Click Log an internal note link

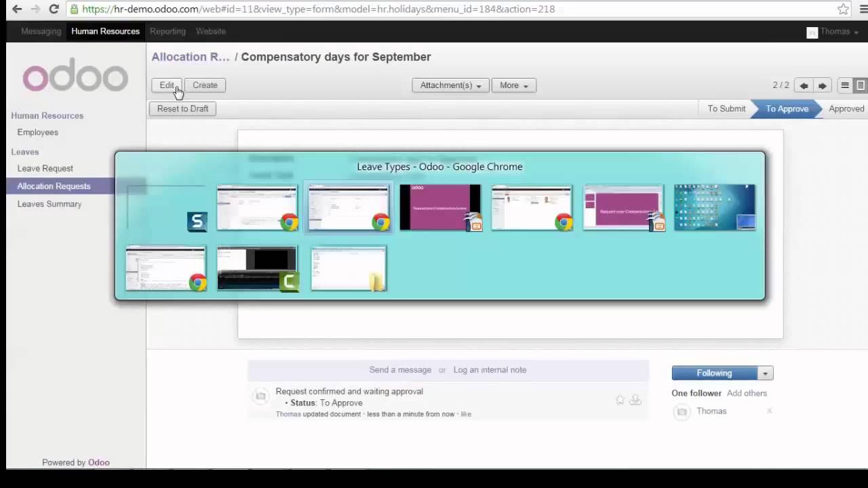[490, 370]
